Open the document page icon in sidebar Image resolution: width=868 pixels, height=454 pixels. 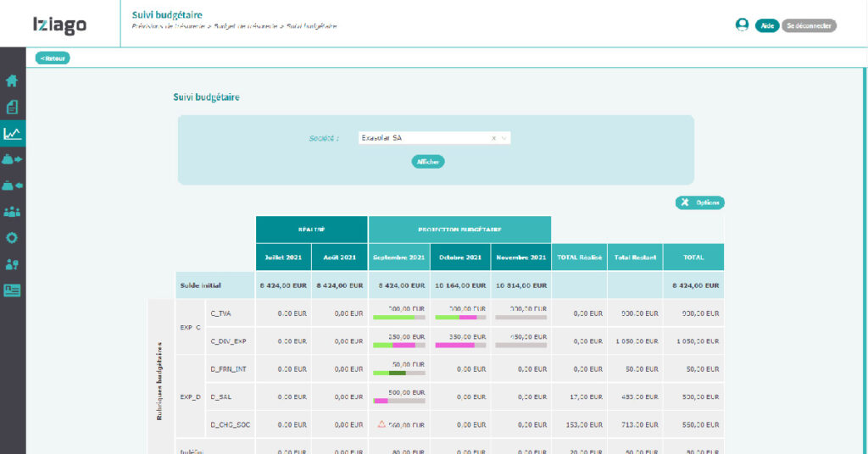12,108
